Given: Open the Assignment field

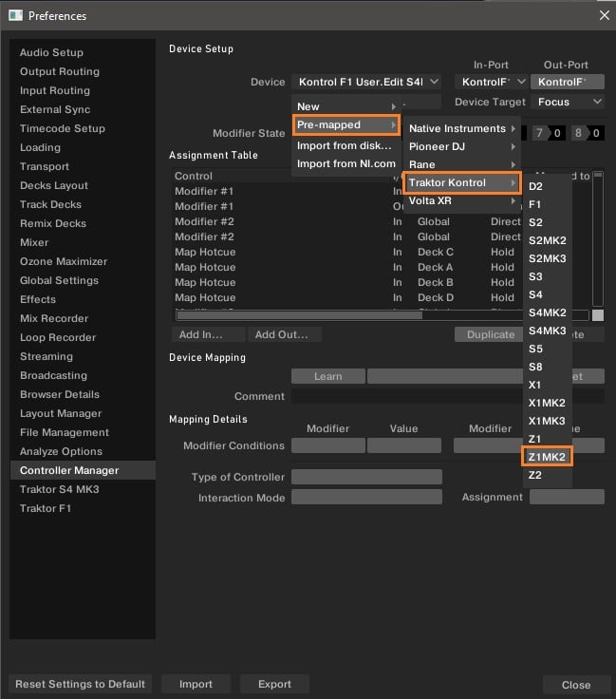Looking at the screenshot, I should tap(567, 497).
